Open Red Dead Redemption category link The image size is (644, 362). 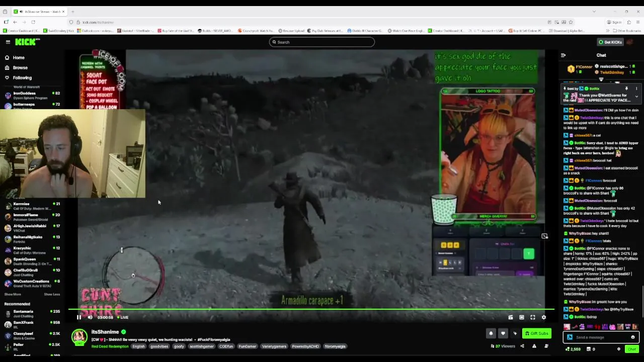click(x=110, y=346)
